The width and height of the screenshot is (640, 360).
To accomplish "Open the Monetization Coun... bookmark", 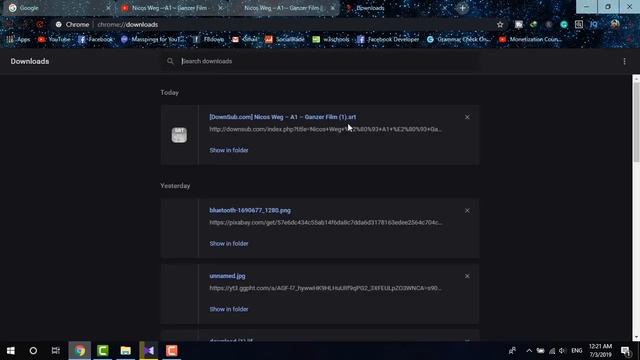I will tap(530, 40).
